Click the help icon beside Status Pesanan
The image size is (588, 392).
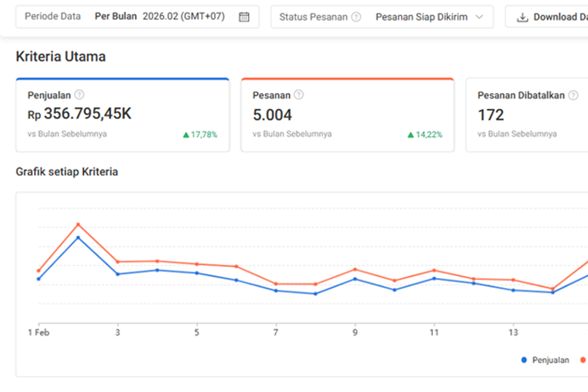click(x=357, y=17)
